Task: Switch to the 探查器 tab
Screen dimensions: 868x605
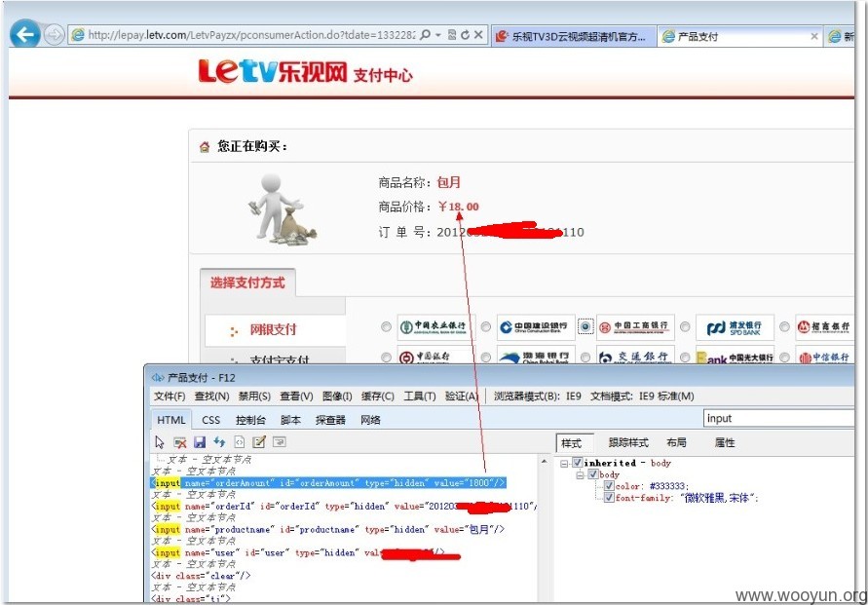Action: [330, 420]
